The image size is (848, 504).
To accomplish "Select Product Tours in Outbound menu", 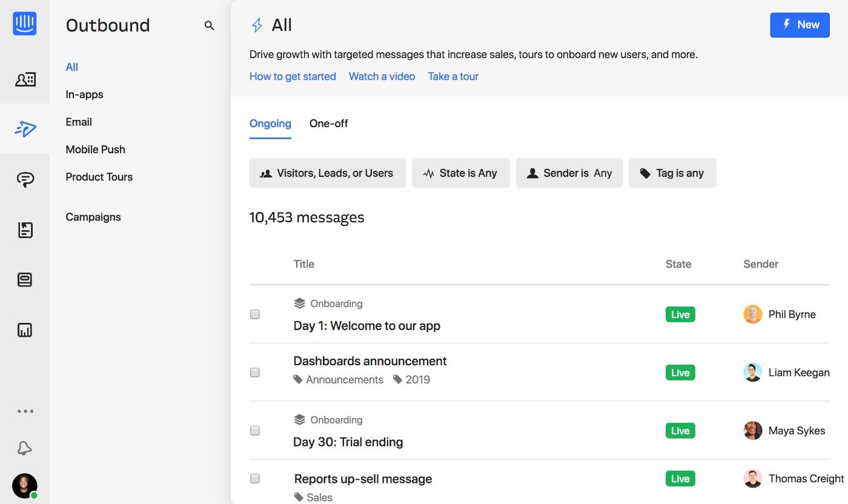I will [99, 177].
